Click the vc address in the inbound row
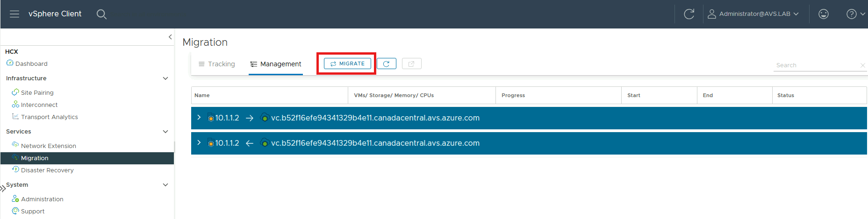This screenshot has height=219, width=868. click(x=375, y=143)
